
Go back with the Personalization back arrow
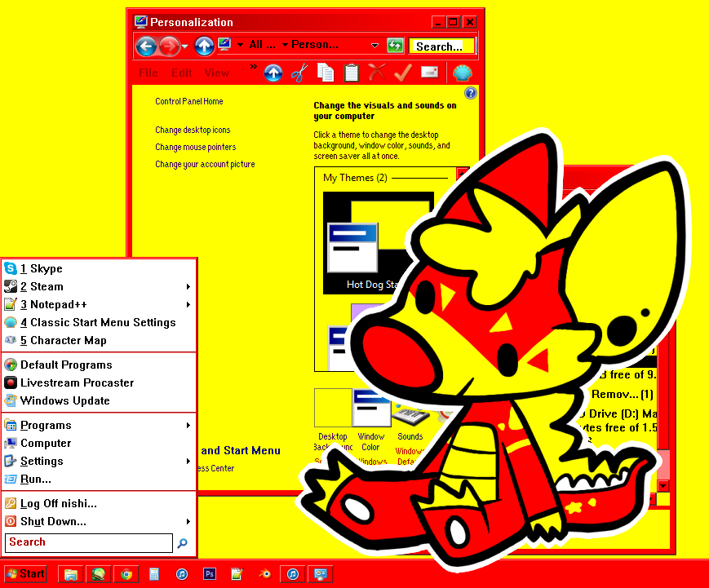(x=146, y=46)
